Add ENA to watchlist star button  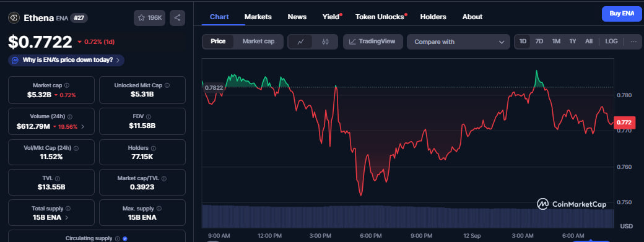coord(149,18)
